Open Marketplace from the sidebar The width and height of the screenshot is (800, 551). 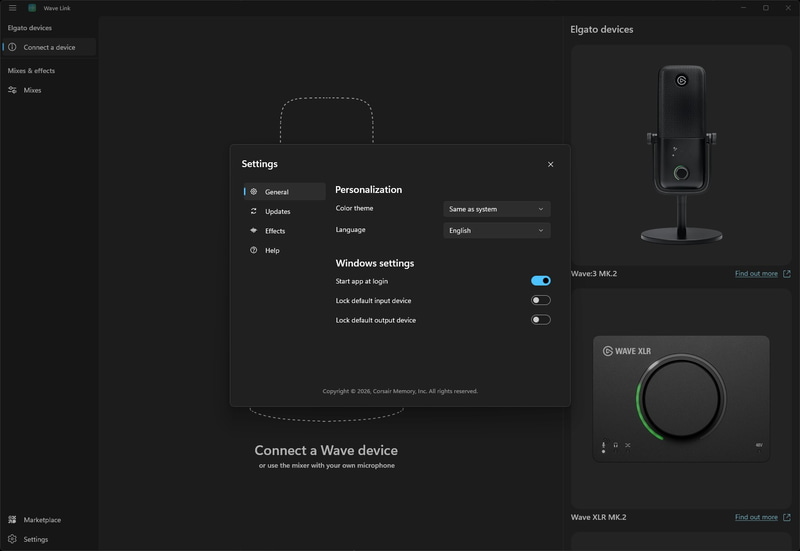[x=49, y=519]
